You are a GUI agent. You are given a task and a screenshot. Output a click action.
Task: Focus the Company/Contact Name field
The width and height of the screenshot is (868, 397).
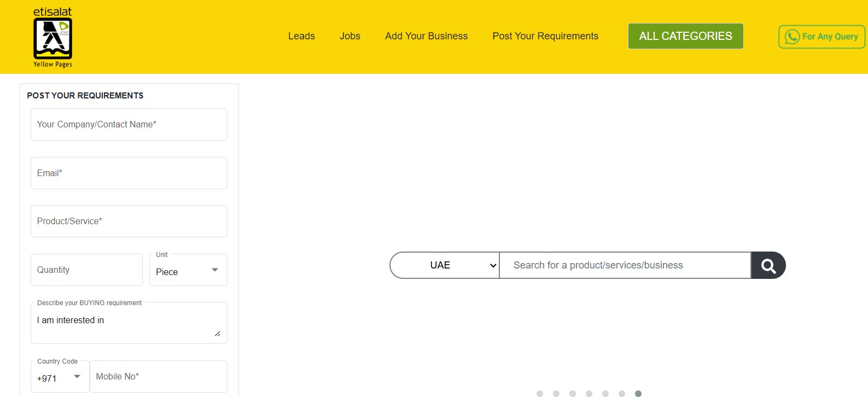[x=129, y=125]
